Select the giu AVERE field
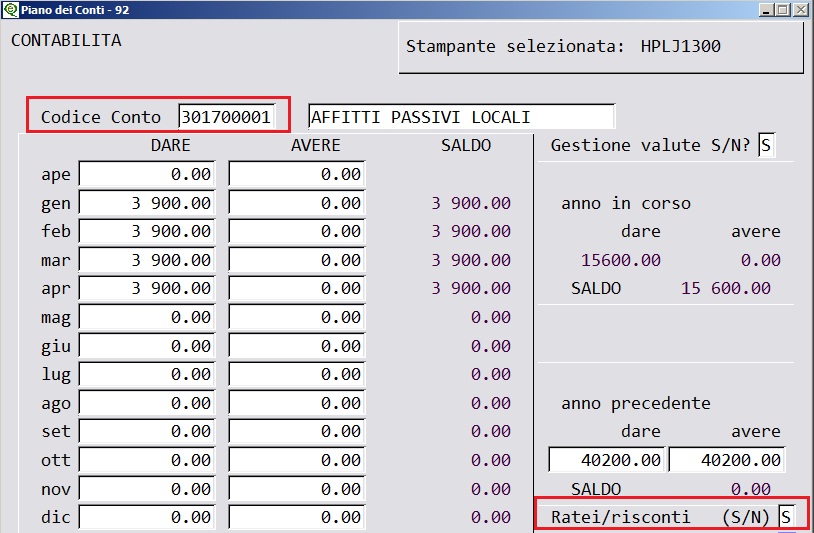Image resolution: width=814 pixels, height=533 pixels. click(297, 346)
